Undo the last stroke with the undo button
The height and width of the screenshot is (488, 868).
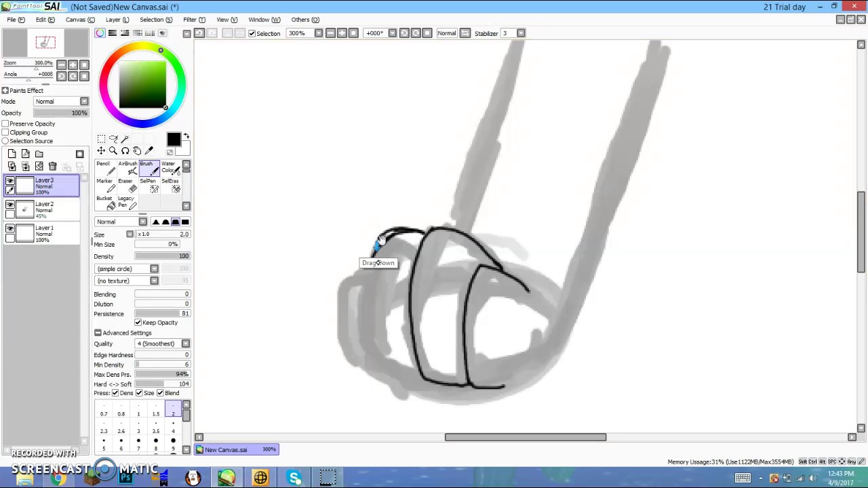click(199, 33)
